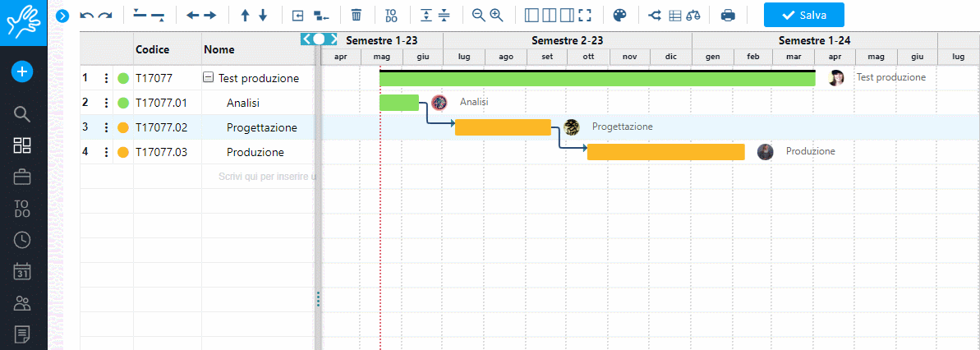The height and width of the screenshot is (350, 980).
Task: Toggle fullscreen Gantt view
Action: pyautogui.click(x=585, y=15)
